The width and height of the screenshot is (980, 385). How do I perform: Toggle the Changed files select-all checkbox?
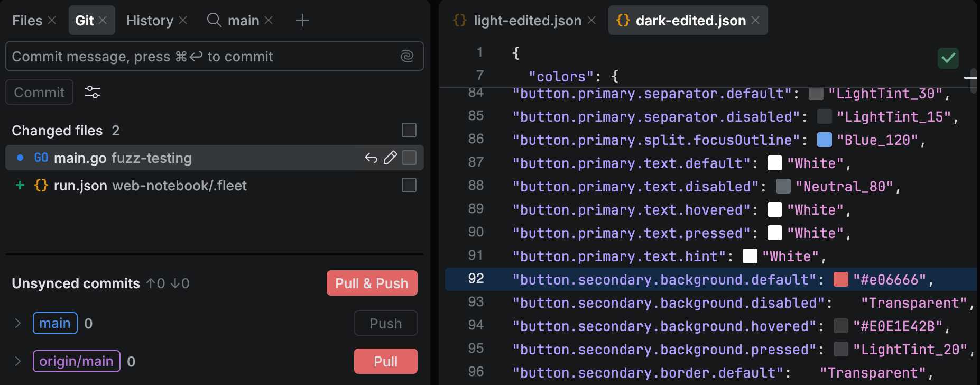point(409,130)
